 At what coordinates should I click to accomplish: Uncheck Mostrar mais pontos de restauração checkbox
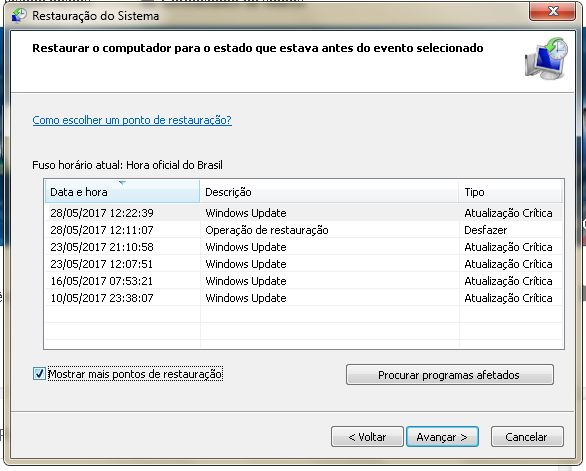point(39,373)
